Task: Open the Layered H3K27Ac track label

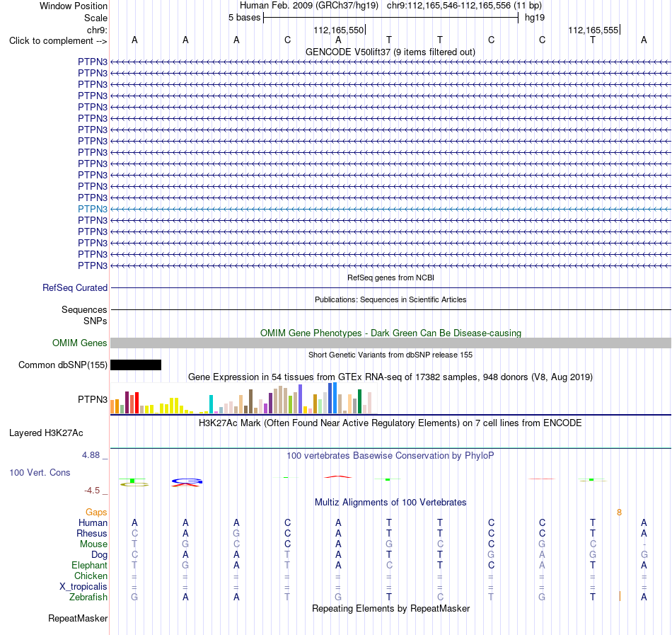Action: point(46,433)
